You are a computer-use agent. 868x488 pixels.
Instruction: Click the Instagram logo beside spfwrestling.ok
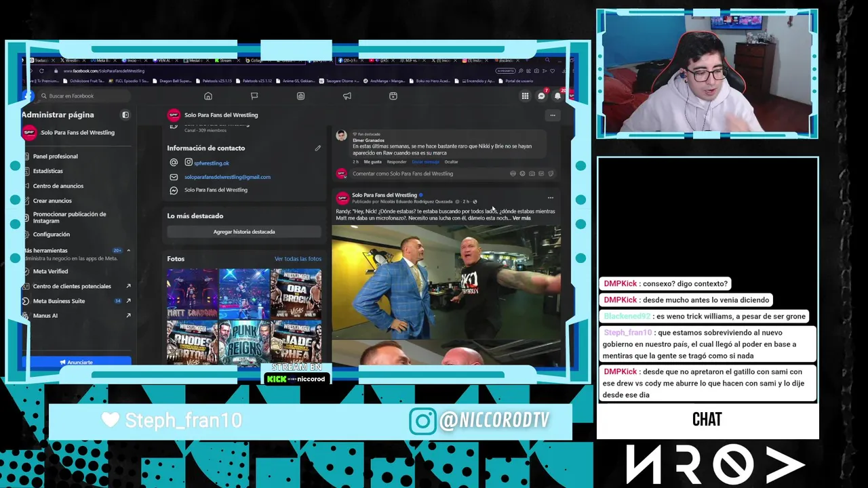pyautogui.click(x=189, y=163)
